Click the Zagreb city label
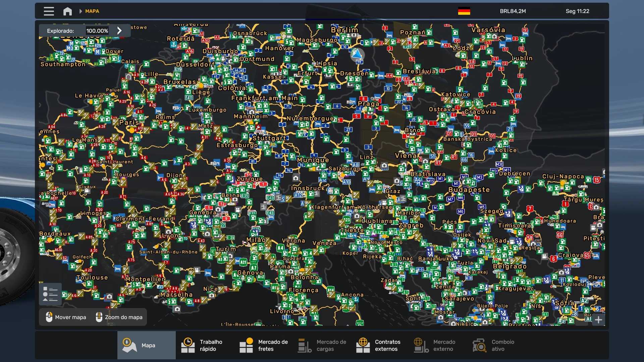The image size is (644, 362). 411,225
